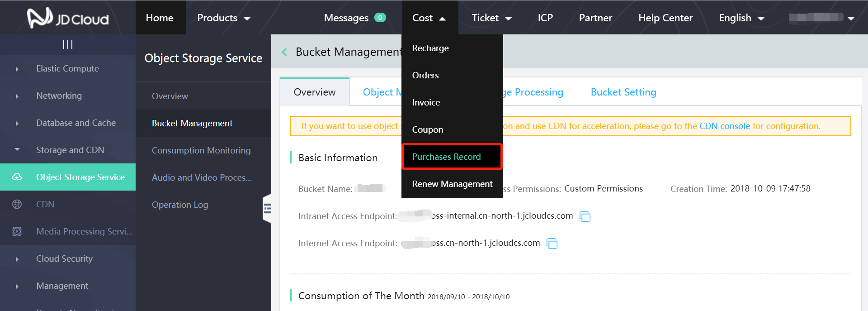Open the CDN console link

[725, 126]
